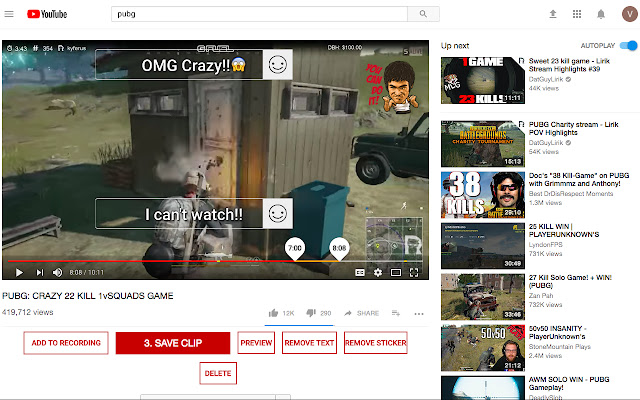Select the Bruce Lee sticker overlay
This screenshot has height=400, width=640.
(393, 86)
